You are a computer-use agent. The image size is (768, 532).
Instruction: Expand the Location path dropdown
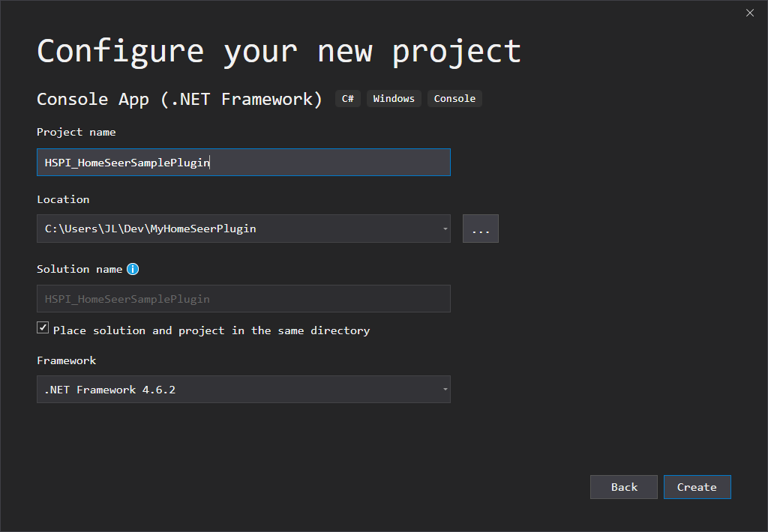click(x=444, y=229)
